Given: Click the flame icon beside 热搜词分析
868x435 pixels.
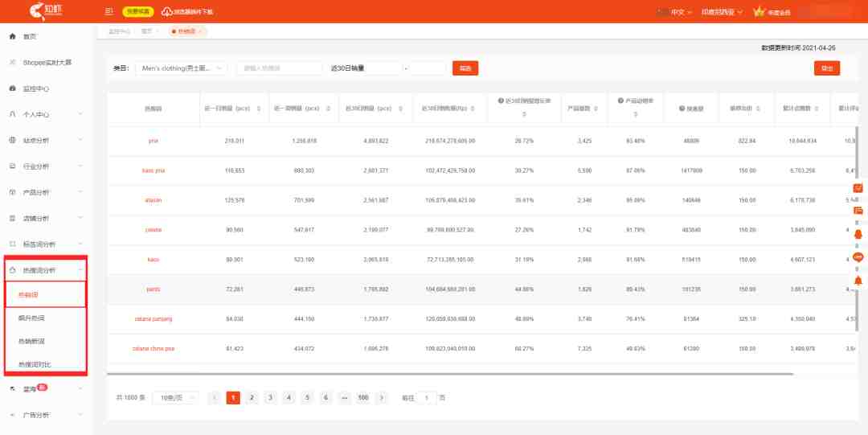Looking at the screenshot, I should click(x=12, y=270).
